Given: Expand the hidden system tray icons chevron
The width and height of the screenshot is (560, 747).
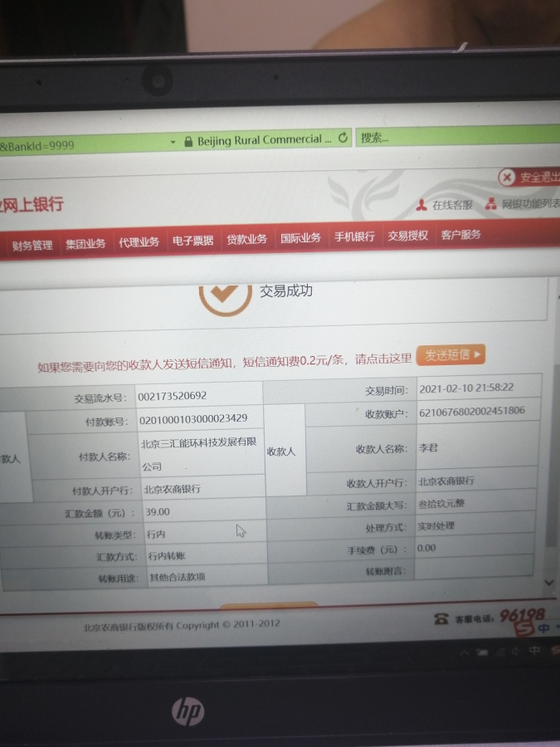Looking at the screenshot, I should point(465,653).
